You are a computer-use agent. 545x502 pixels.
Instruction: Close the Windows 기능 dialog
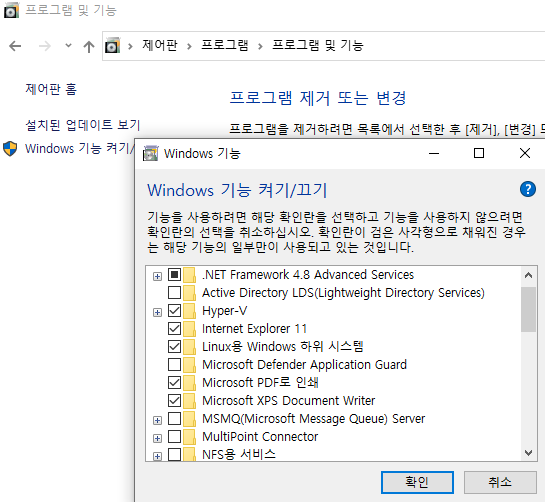(525, 153)
